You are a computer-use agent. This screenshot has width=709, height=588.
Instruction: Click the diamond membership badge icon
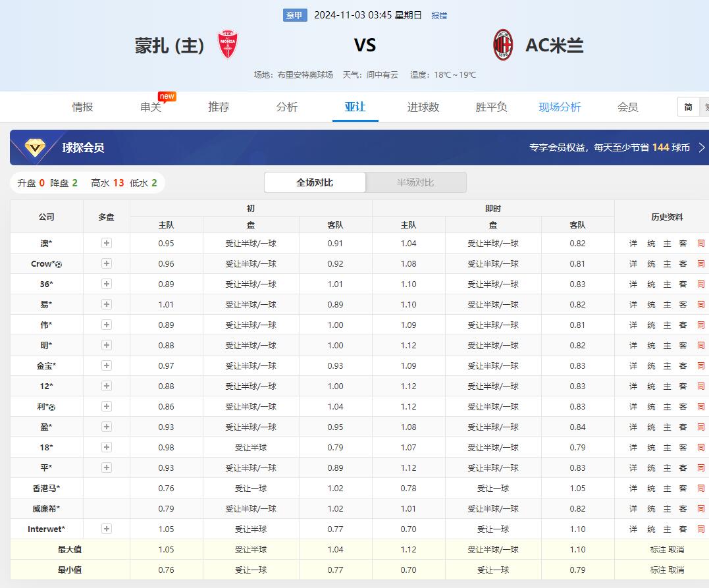(34, 147)
